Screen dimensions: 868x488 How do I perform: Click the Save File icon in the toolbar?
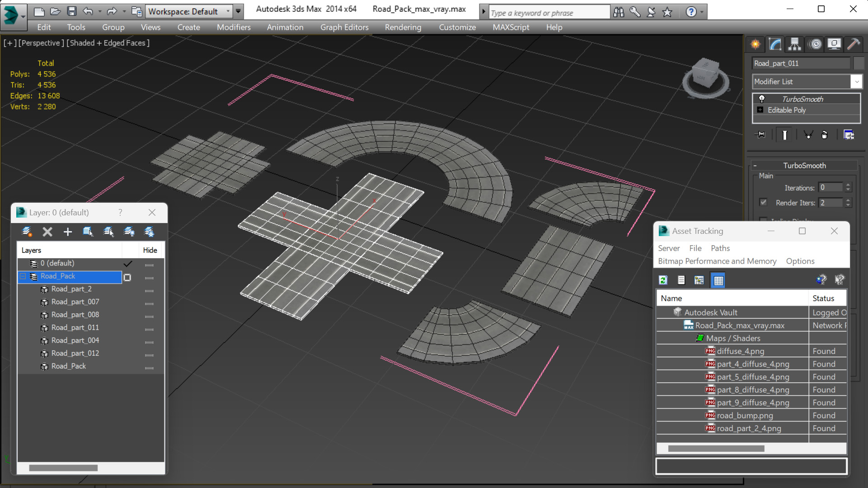tap(71, 11)
